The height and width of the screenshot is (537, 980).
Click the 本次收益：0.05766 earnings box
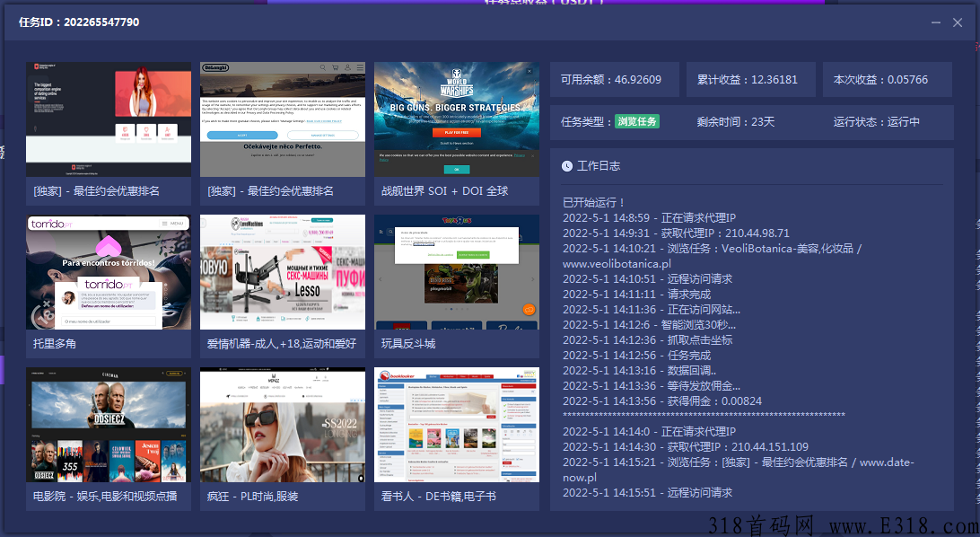click(888, 79)
